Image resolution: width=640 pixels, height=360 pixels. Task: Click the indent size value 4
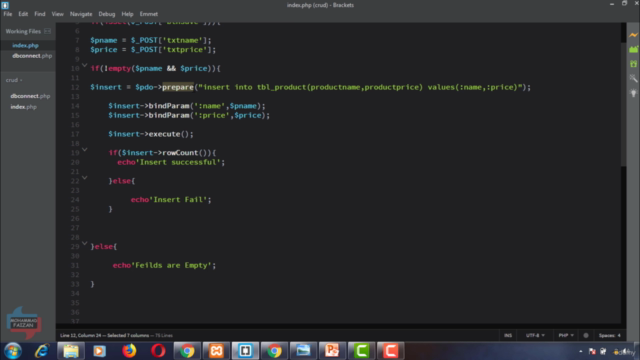(x=619, y=336)
